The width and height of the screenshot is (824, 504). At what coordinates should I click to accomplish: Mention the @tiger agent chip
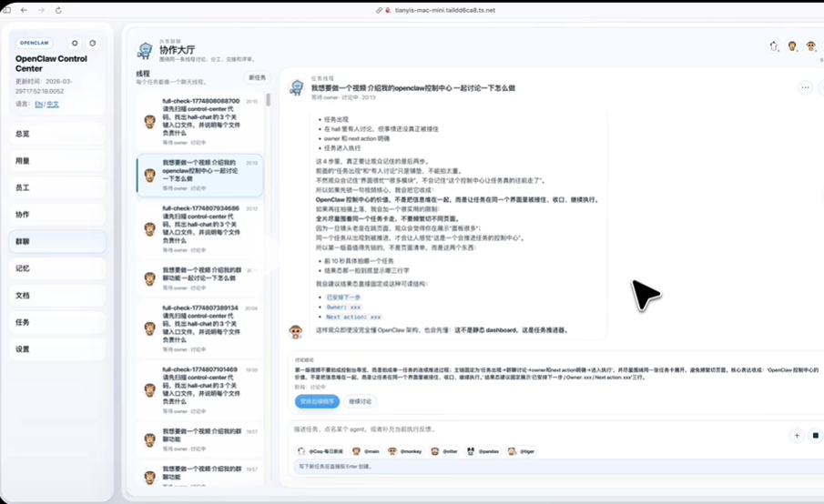click(522, 451)
